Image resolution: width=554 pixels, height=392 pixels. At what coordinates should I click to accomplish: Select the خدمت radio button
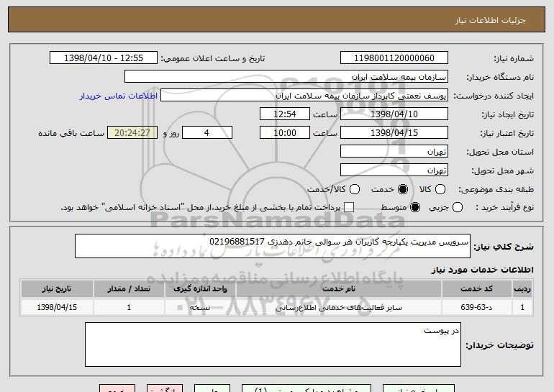402,190
